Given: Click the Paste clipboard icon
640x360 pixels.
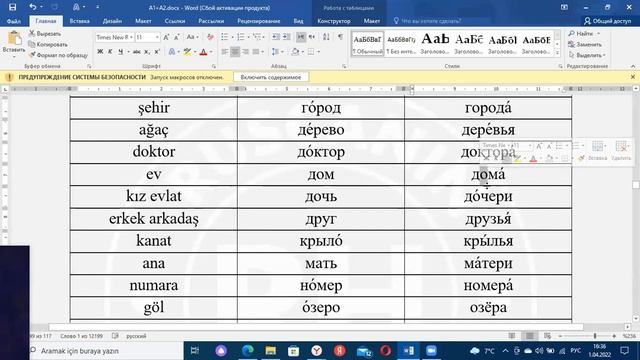Looking at the screenshot, I should point(14,38).
